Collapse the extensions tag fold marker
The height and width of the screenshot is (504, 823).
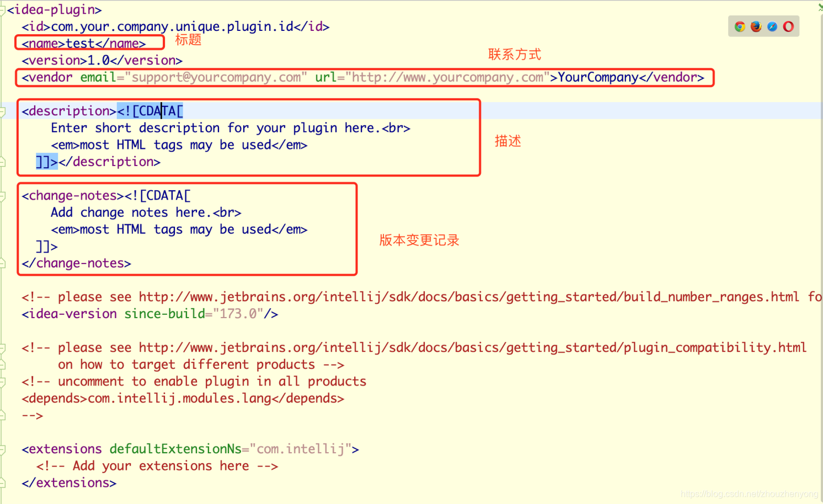[2, 449]
